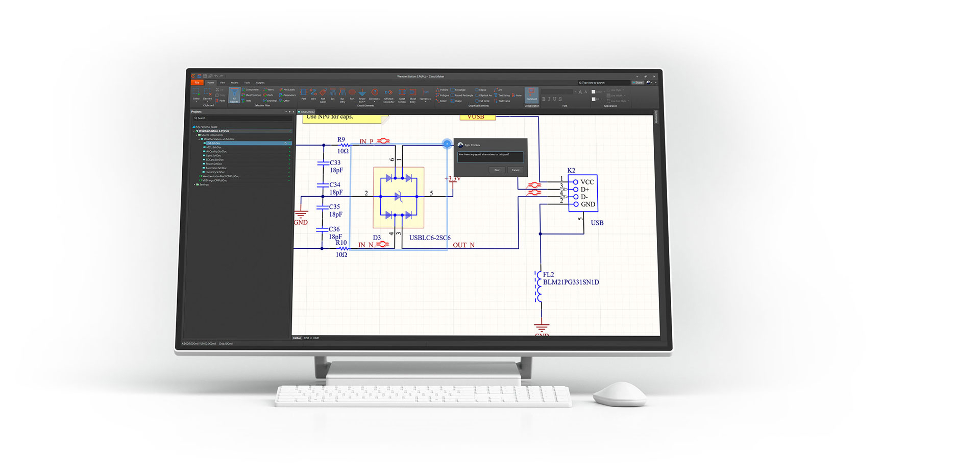Toggle the Components selection filter
The height and width of the screenshot is (470, 980).
pyautogui.click(x=251, y=90)
